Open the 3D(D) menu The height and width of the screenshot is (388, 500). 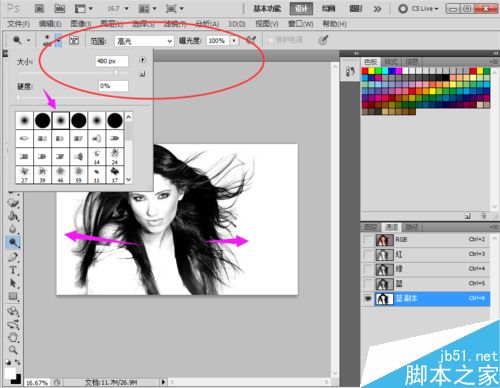point(237,24)
